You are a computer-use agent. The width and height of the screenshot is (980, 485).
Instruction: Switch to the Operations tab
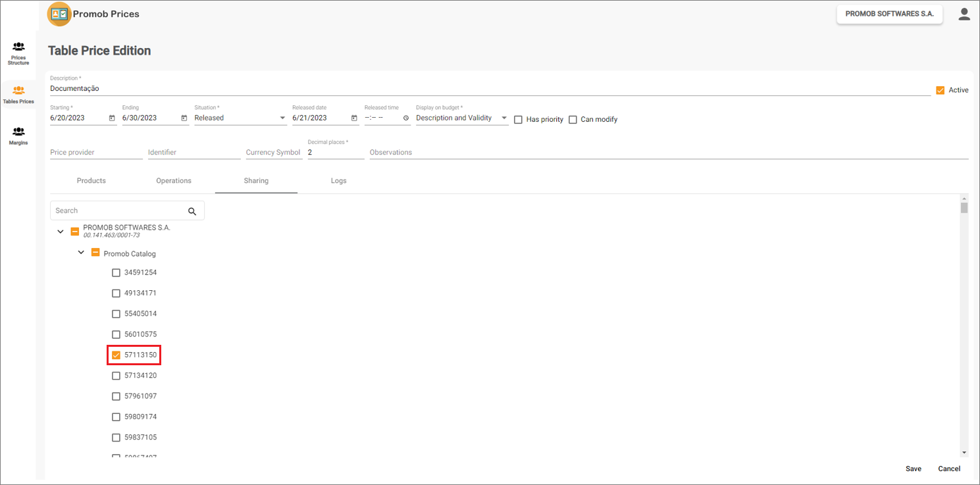174,181
